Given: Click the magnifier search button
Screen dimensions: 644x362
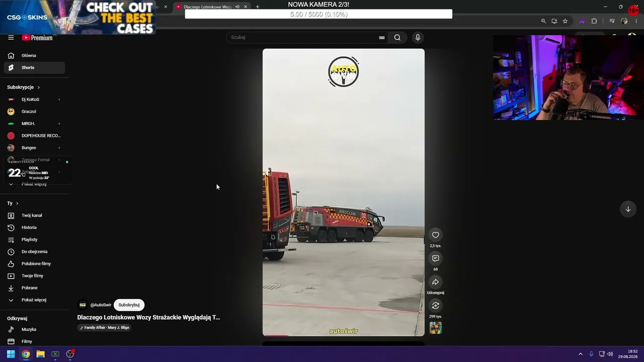Looking at the screenshot, I should [397, 37].
